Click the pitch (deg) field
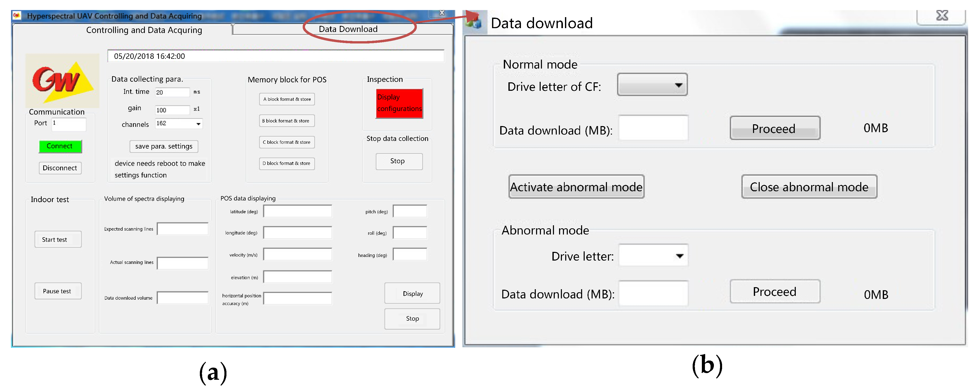 pyautogui.click(x=410, y=211)
